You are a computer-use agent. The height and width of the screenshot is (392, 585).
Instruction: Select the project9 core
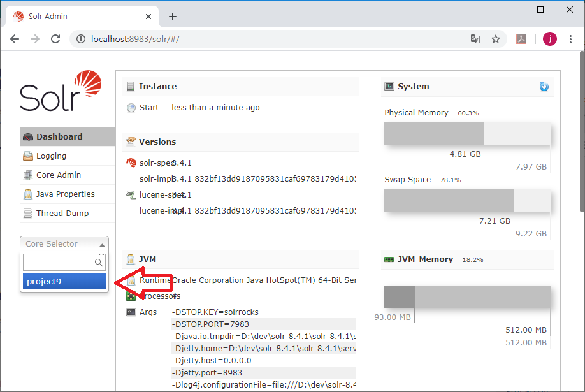(64, 282)
